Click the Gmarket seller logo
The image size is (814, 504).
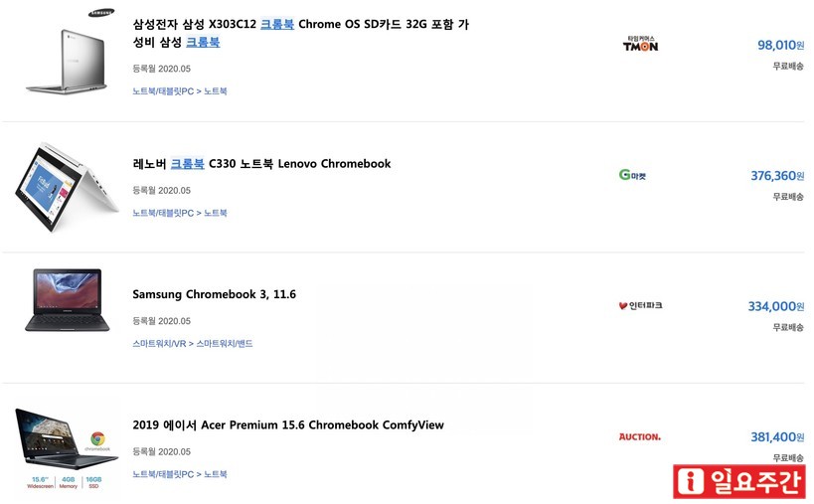click(x=632, y=175)
